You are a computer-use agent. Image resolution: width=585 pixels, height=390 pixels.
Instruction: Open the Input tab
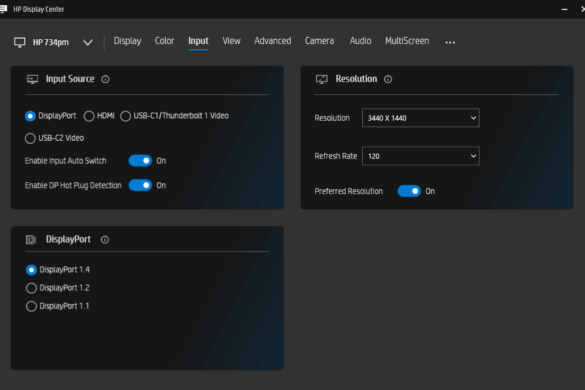click(x=198, y=41)
